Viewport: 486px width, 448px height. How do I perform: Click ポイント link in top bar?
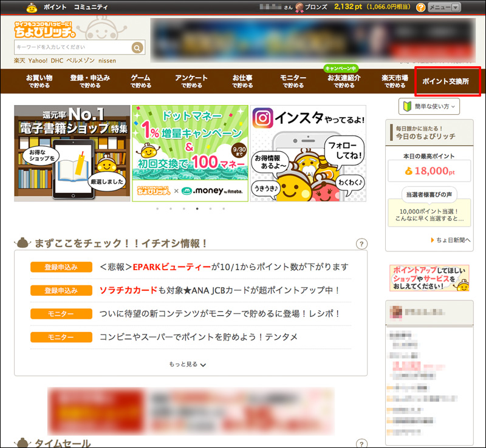click(x=55, y=7)
